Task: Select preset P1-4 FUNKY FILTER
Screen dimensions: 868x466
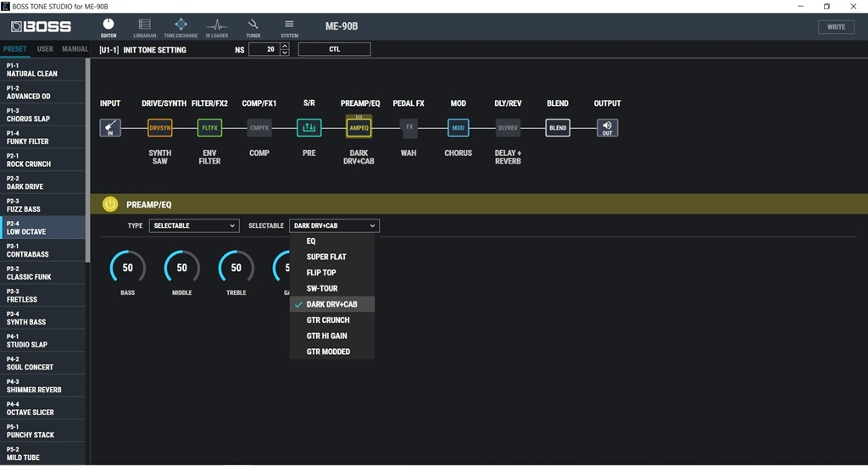Action: 42,138
